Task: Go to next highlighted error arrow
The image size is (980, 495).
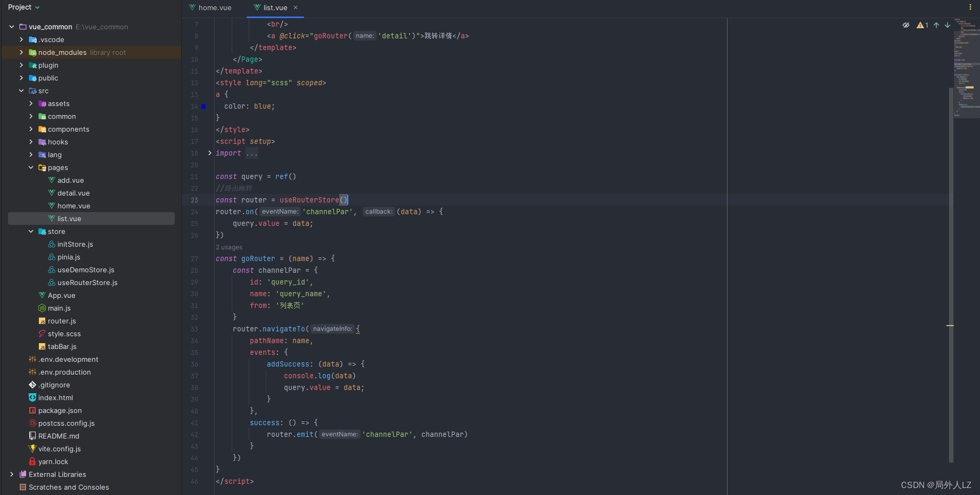Action: click(x=948, y=25)
